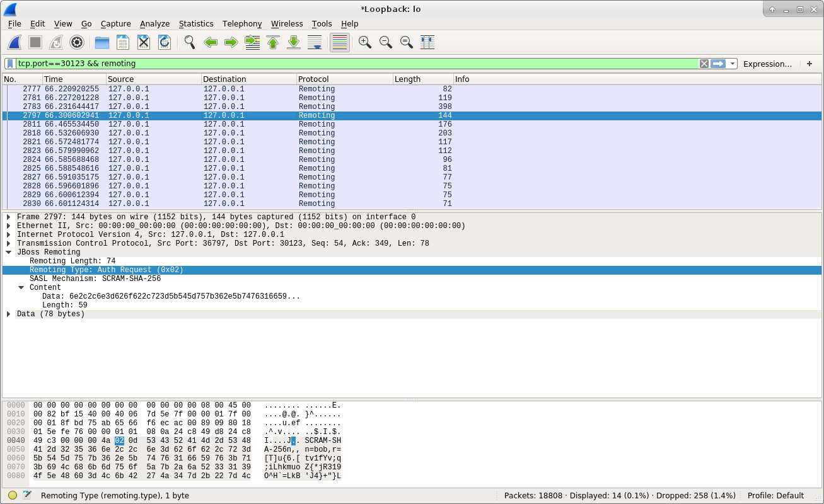Go to specified packet icon
The height and width of the screenshot is (504, 824).
(x=252, y=42)
